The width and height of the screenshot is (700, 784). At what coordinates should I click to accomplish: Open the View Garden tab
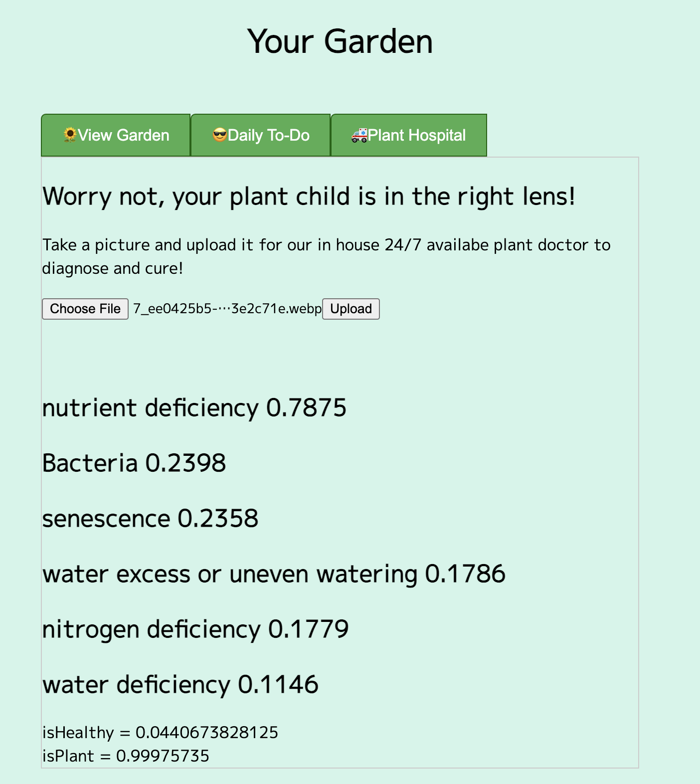tap(116, 135)
